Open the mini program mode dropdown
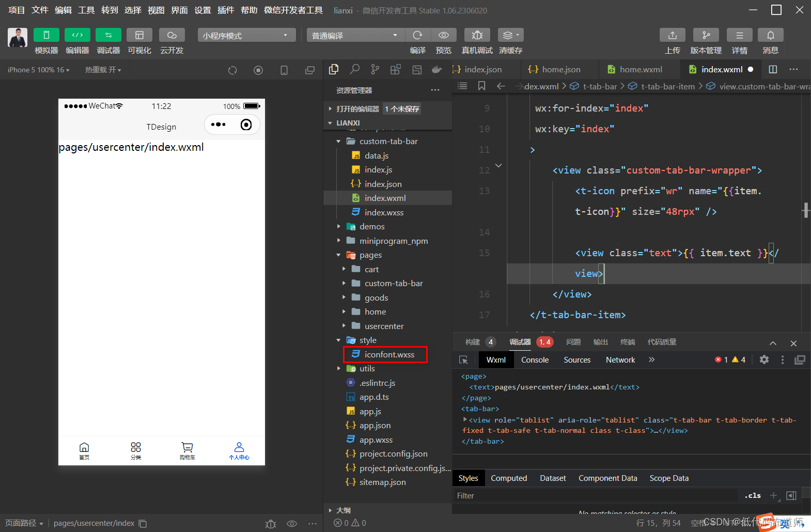 point(246,35)
